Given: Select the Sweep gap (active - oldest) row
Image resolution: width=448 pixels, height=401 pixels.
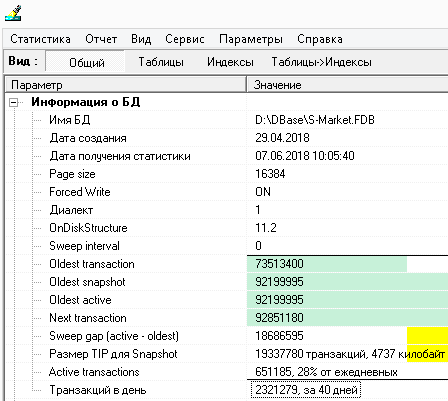Looking at the screenshot, I should tap(227, 336).
